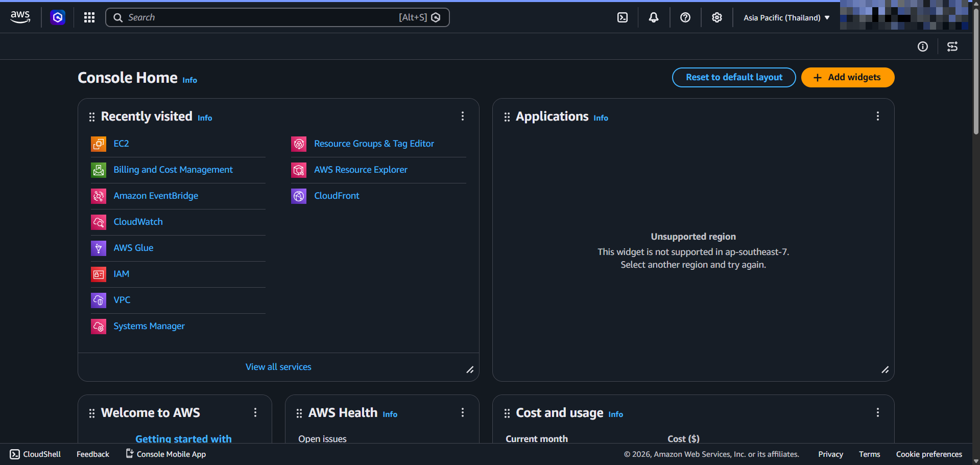Open the Cost and usage widget options menu
The width and height of the screenshot is (980, 465).
point(878,412)
